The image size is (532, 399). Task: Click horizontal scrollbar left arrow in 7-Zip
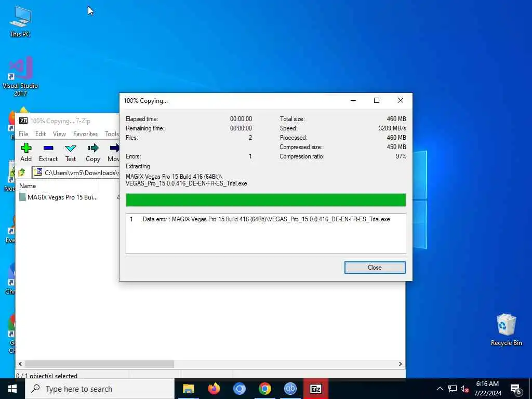click(x=20, y=364)
